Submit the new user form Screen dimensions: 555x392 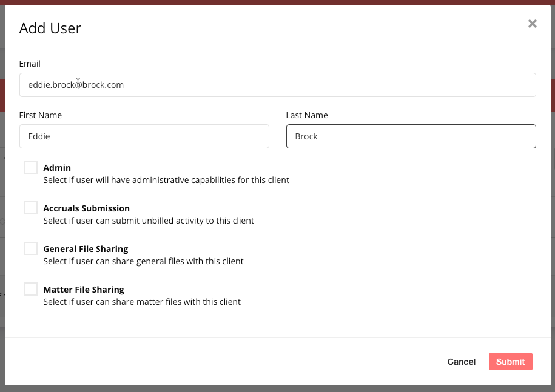point(510,362)
